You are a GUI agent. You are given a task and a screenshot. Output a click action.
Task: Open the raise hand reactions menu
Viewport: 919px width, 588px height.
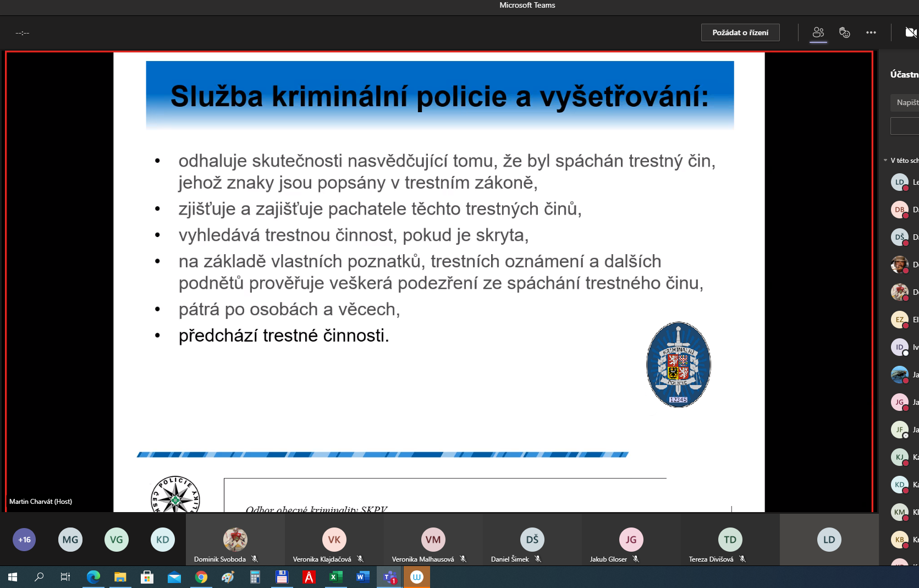[x=845, y=32]
